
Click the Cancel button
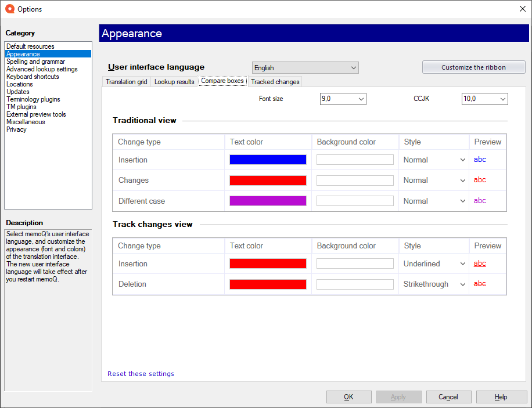448,397
